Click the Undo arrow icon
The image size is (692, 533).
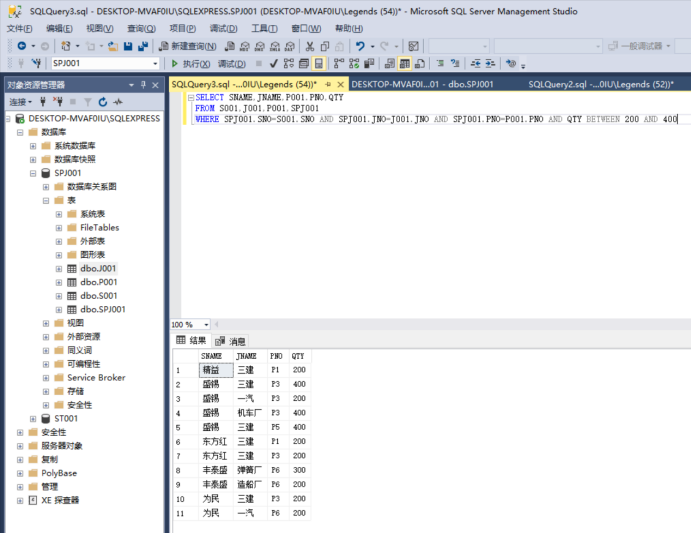click(x=360, y=46)
